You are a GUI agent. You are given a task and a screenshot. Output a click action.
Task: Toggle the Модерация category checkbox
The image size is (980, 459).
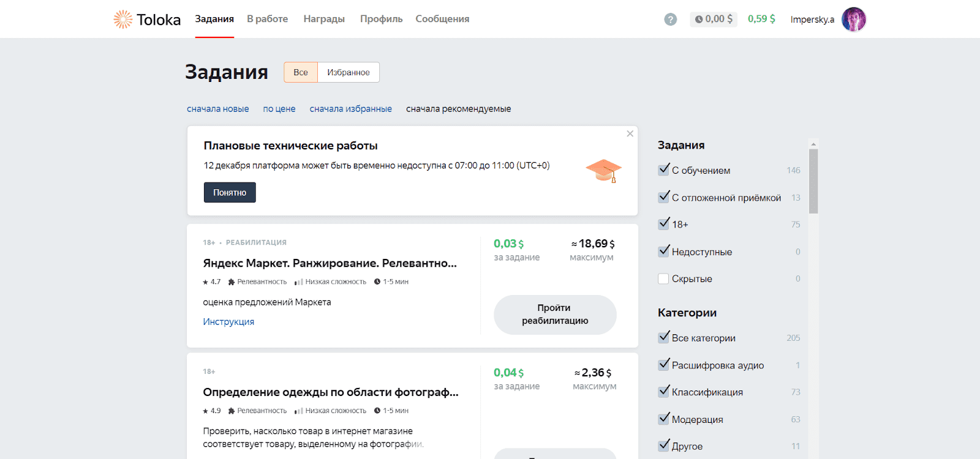pos(664,419)
